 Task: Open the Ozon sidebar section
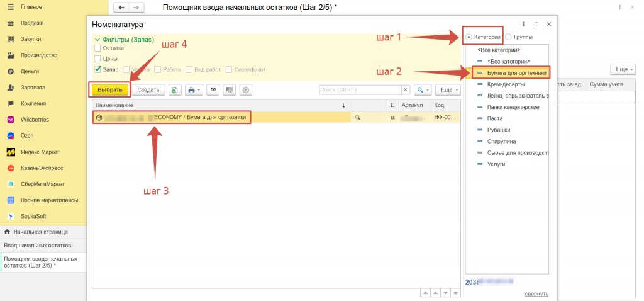tap(28, 135)
